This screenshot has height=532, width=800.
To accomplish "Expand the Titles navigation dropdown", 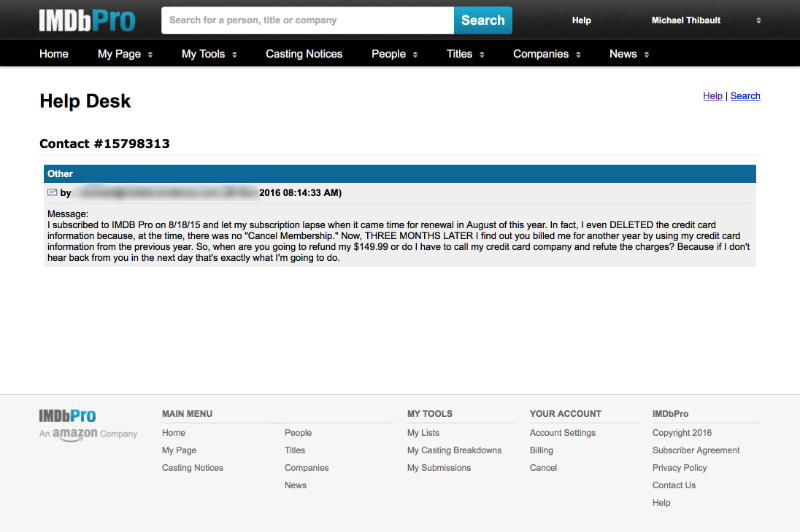I will point(465,54).
